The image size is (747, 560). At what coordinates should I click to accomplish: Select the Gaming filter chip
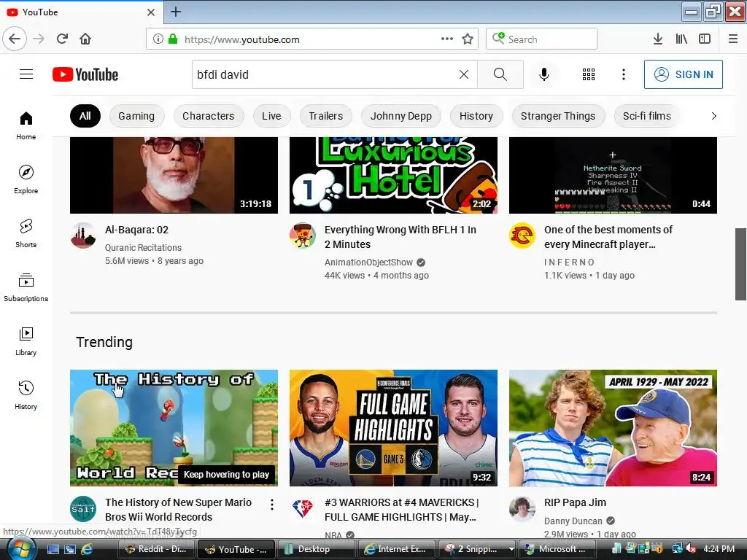point(136,116)
